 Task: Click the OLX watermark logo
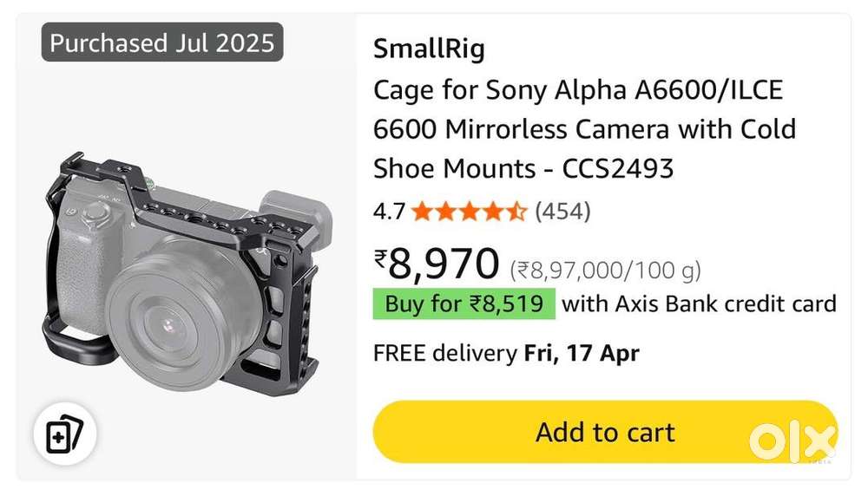(x=792, y=442)
